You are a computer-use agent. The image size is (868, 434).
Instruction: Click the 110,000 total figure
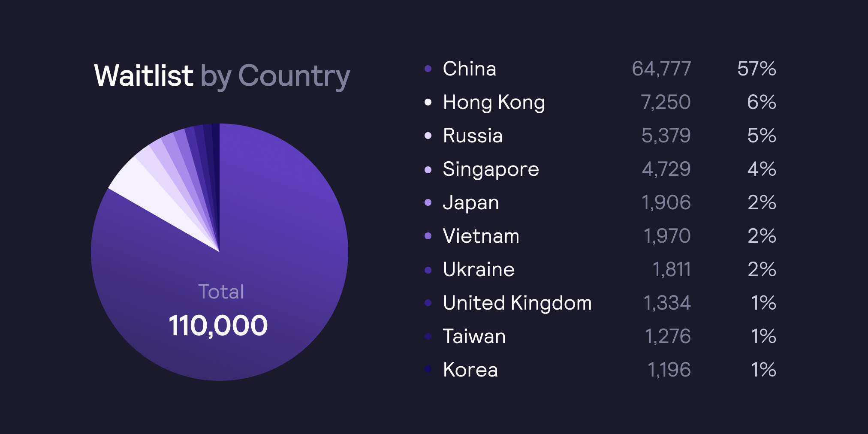[x=218, y=325]
